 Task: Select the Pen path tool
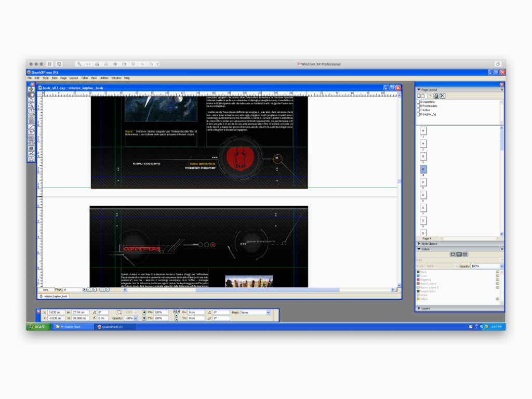tap(31, 132)
